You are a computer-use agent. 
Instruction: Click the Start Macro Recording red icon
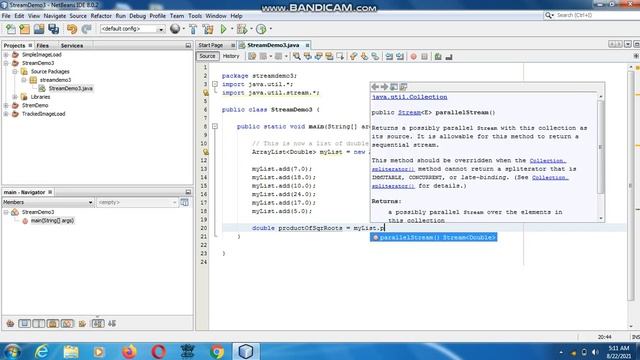[x=413, y=57]
